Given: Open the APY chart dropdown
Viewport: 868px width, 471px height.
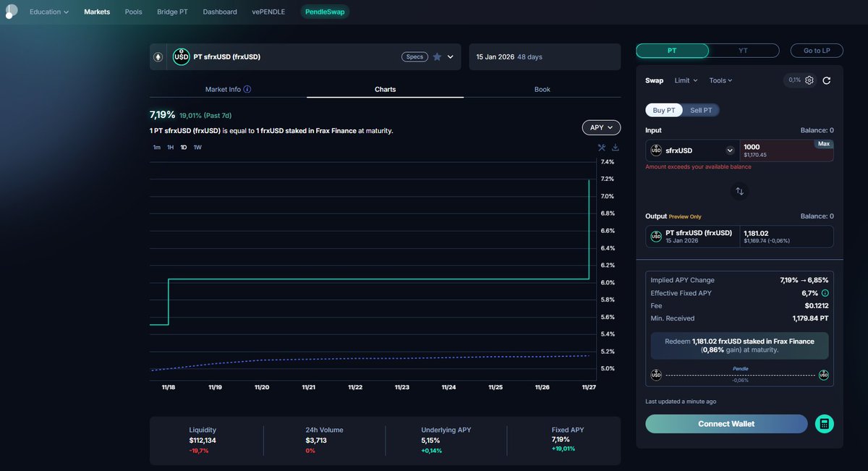Looking at the screenshot, I should [x=601, y=127].
